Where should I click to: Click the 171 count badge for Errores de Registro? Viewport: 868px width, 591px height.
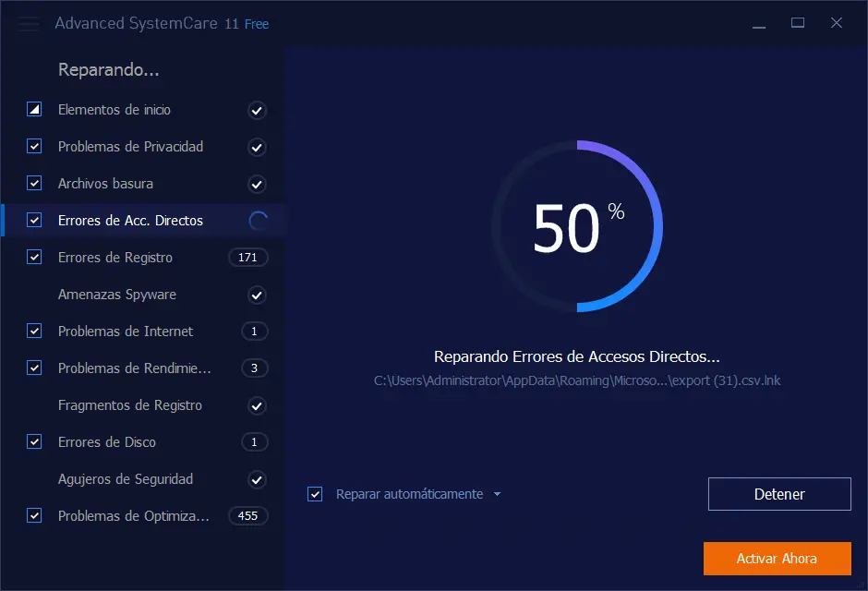pos(248,258)
